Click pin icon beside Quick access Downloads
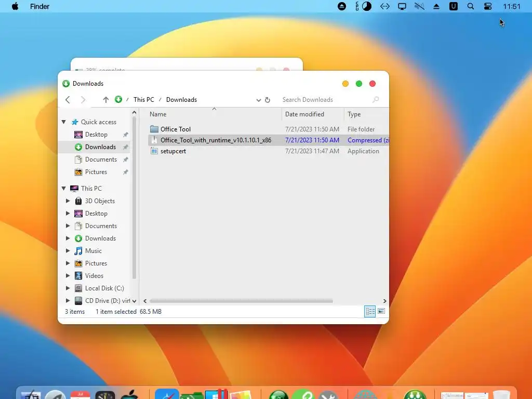Image resolution: width=532 pixels, height=399 pixels. tap(126, 147)
